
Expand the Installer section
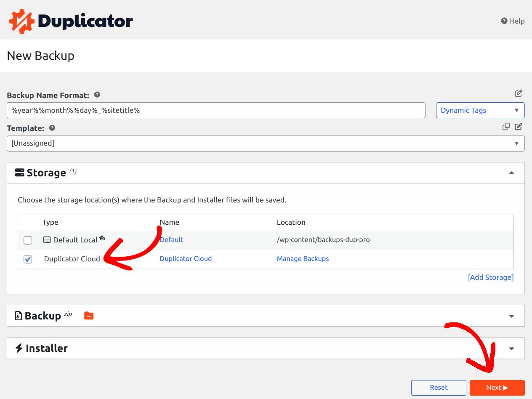tap(511, 348)
